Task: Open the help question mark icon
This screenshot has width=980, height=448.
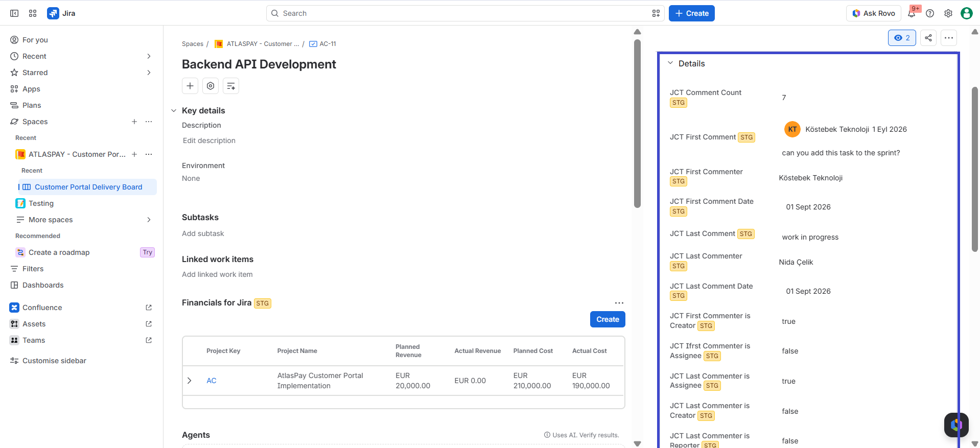Action: 930,13
